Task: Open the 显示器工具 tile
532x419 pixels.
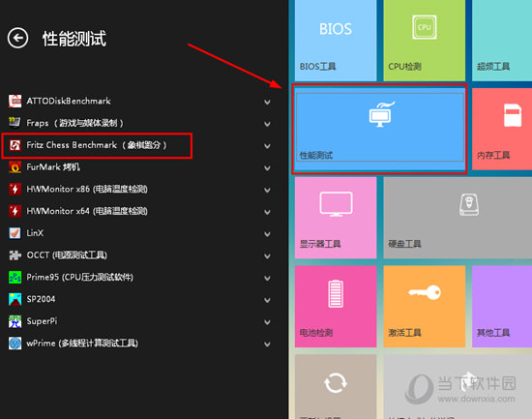Action: [x=336, y=218]
